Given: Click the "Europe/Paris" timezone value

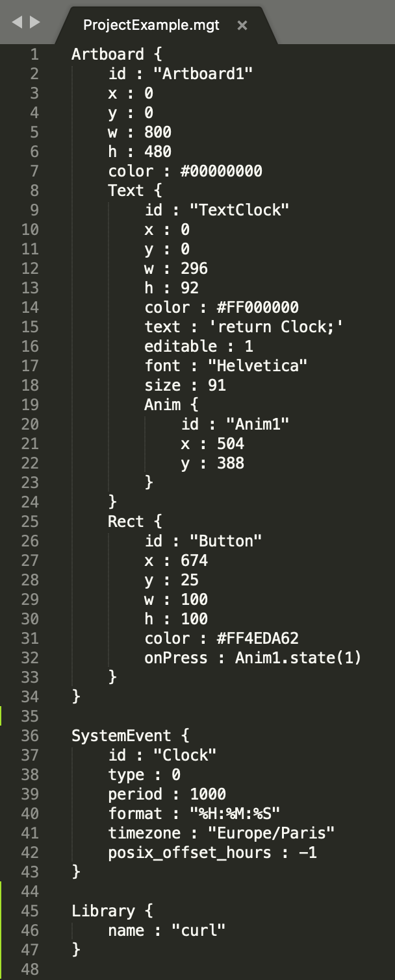Looking at the screenshot, I should 262,833.
